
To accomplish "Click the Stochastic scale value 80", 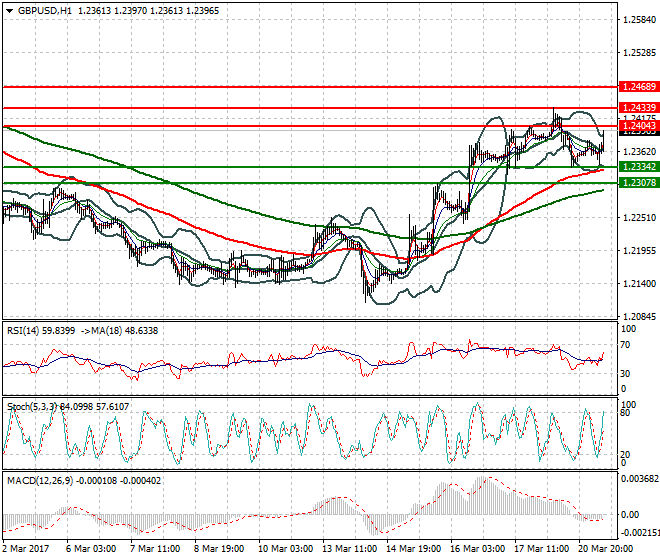I will pos(625,413).
